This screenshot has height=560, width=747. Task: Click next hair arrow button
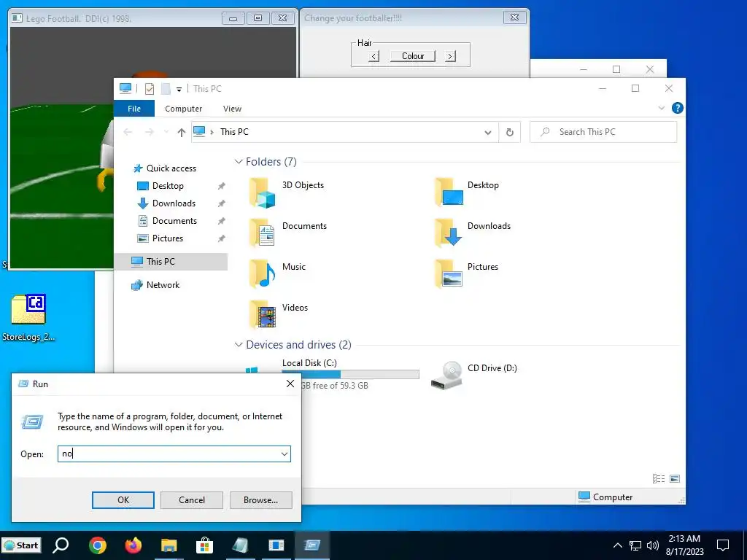pos(450,56)
